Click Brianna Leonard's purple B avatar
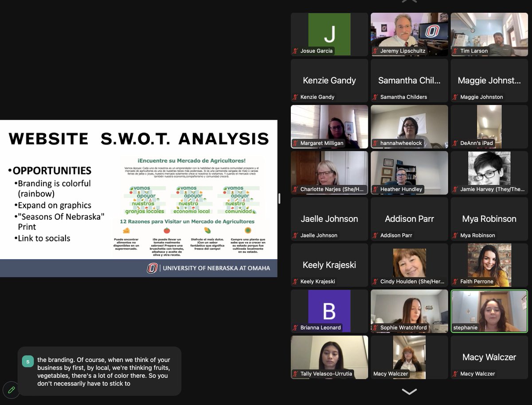 329,311
